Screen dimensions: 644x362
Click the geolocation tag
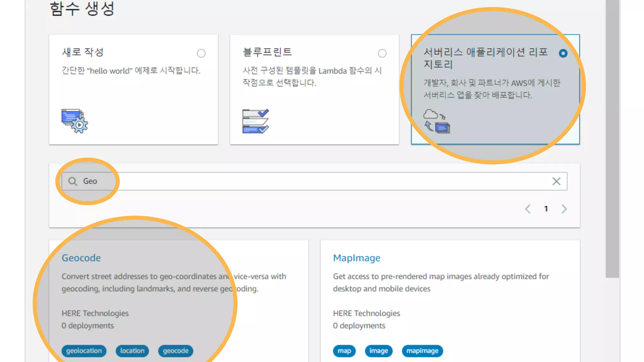click(84, 351)
